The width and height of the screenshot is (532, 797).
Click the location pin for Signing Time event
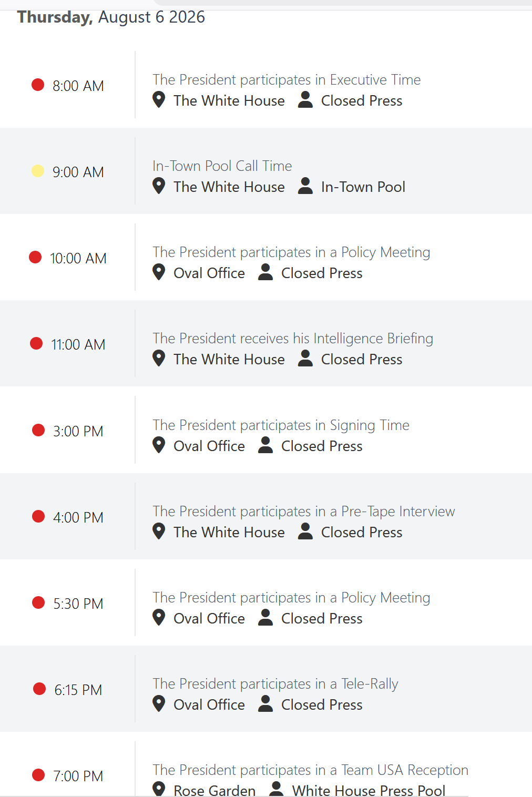point(159,445)
